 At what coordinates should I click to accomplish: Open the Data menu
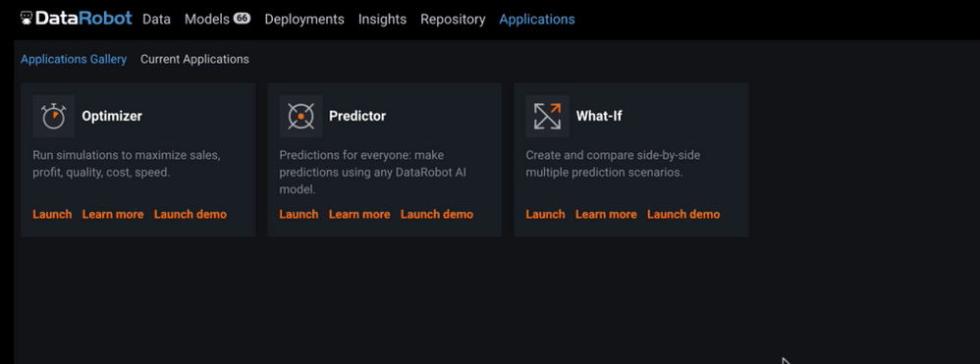tap(156, 20)
